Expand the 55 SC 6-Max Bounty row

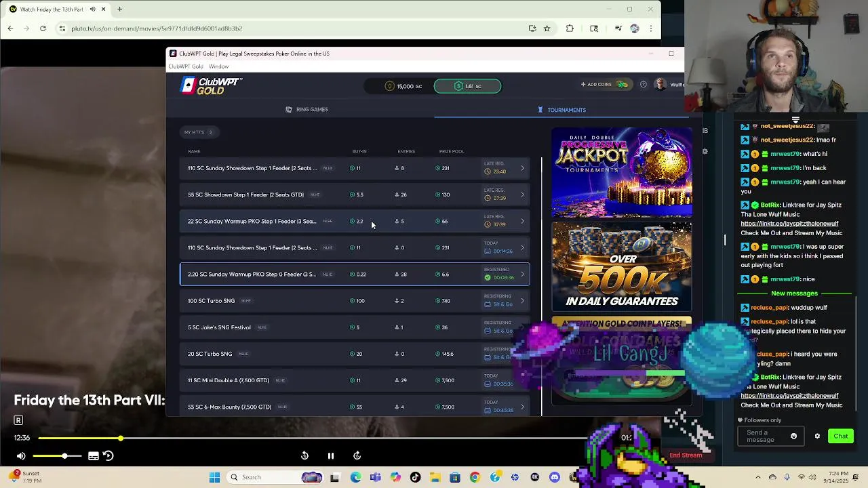522,407
